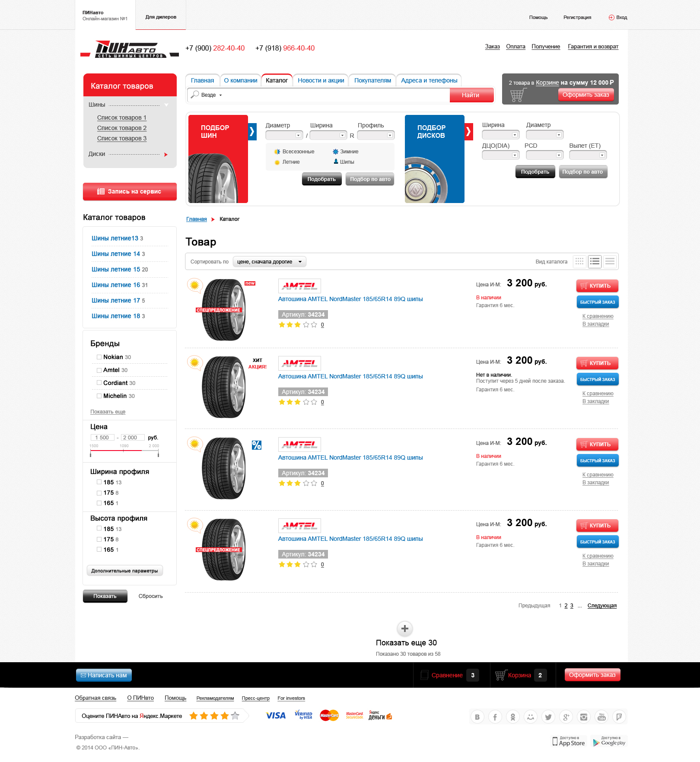Click the header basket cart icon
The width and height of the screenshot is (700, 762).
point(518,95)
